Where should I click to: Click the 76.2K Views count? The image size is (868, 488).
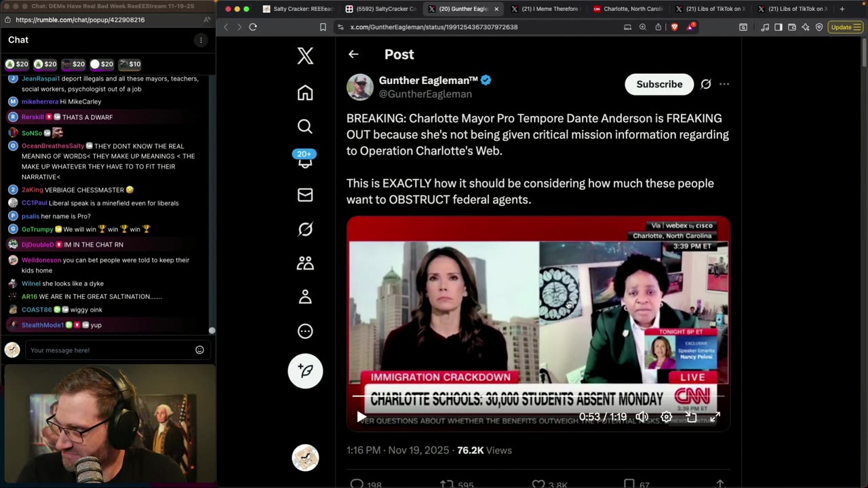pos(484,450)
